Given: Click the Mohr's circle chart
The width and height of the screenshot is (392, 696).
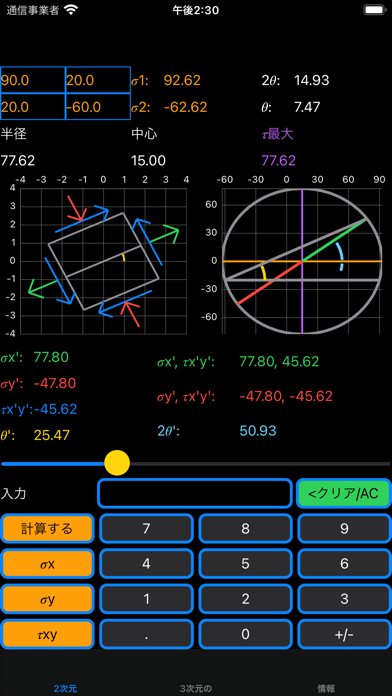Looking at the screenshot, I should point(302,261).
